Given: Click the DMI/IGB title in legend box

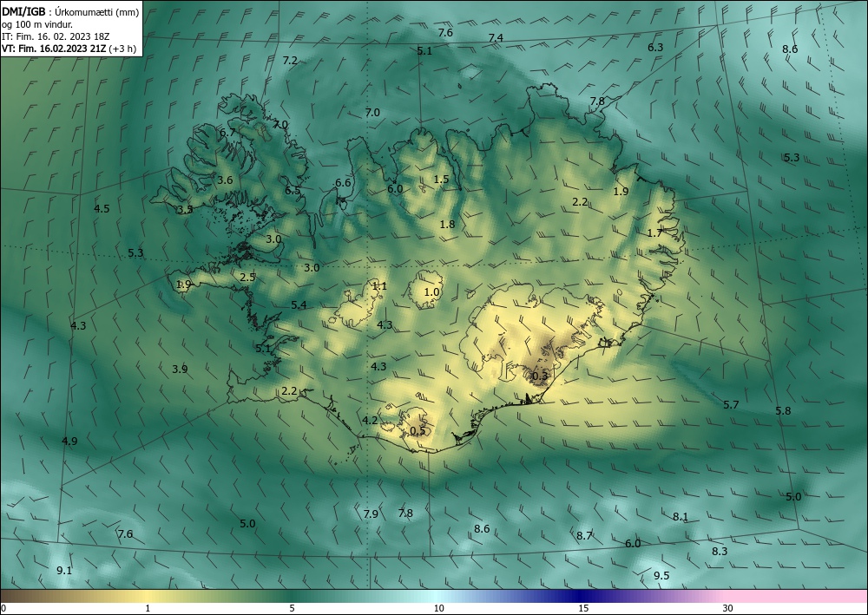Looking at the screenshot, I should tap(23, 12).
